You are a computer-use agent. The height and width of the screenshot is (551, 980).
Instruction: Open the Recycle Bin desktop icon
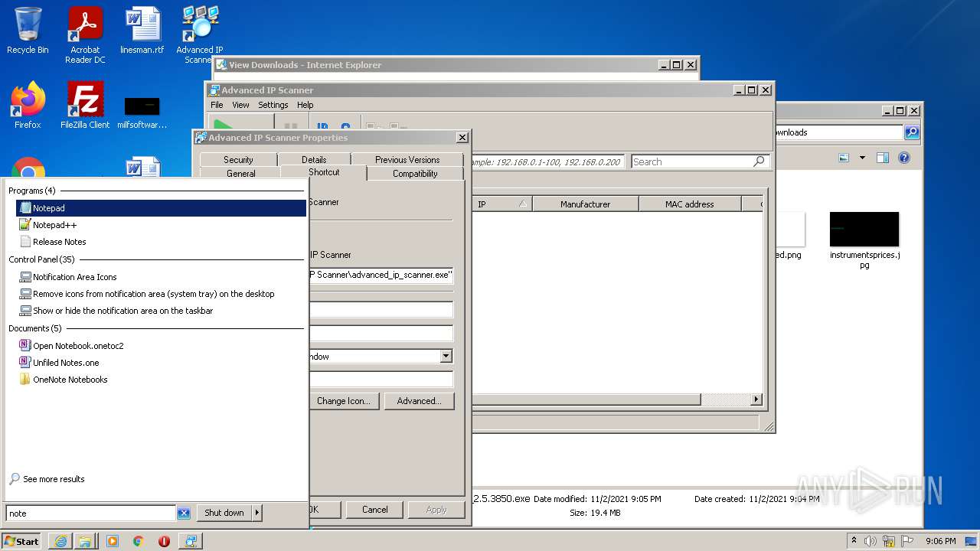tap(28, 31)
